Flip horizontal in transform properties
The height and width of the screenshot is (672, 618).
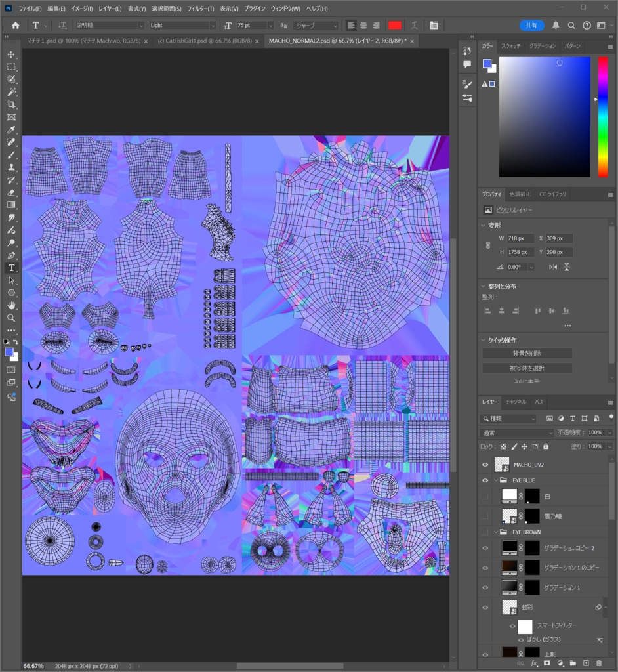pyautogui.click(x=553, y=267)
